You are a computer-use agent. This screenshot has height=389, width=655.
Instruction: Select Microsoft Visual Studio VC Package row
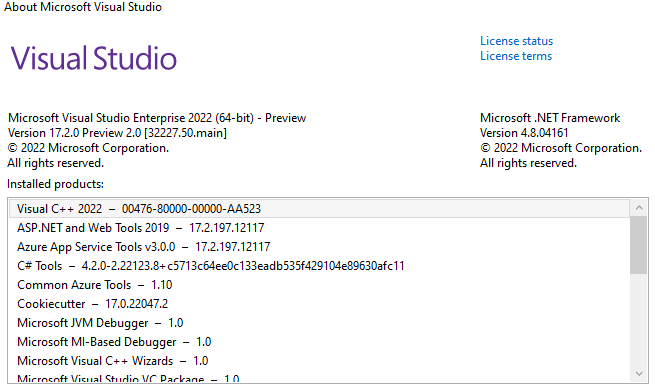(319, 377)
